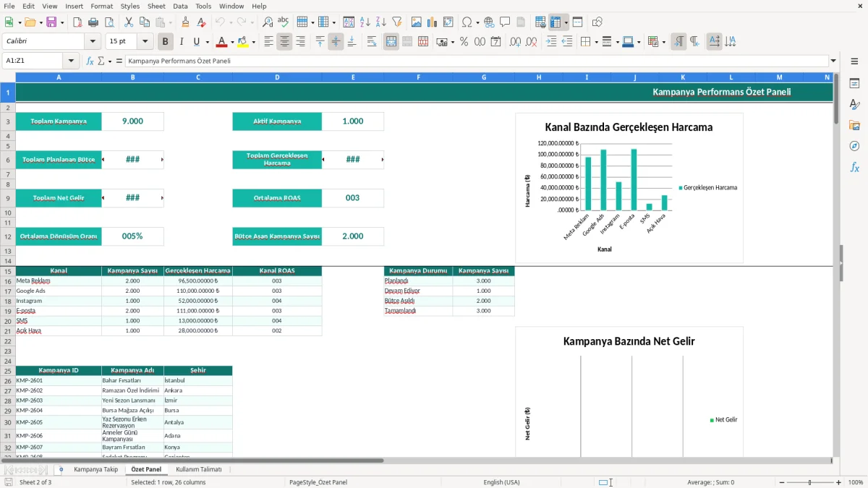Screen dimensions: 868x488
Task: Click the Add Decimal Place icon
Action: coord(516,42)
